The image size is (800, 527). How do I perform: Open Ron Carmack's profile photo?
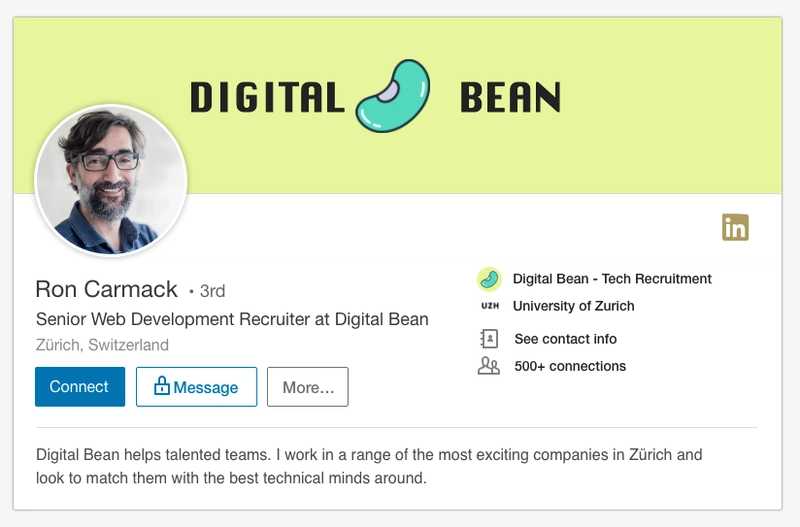tap(111, 181)
